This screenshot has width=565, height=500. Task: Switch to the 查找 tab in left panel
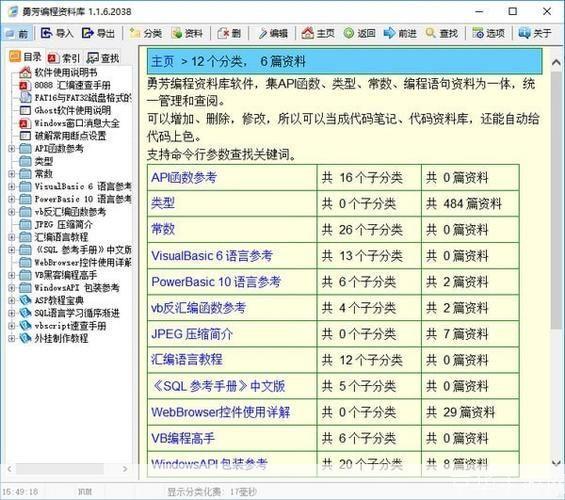(x=103, y=58)
